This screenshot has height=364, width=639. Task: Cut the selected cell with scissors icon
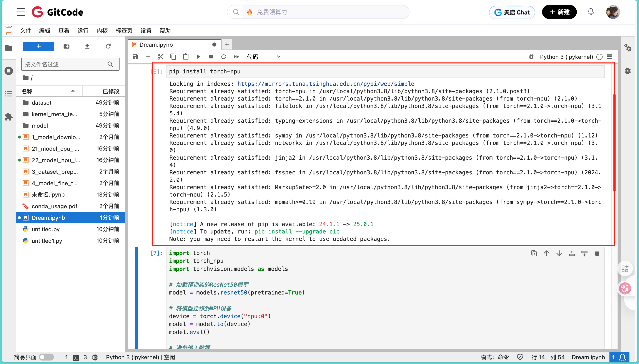click(160, 57)
